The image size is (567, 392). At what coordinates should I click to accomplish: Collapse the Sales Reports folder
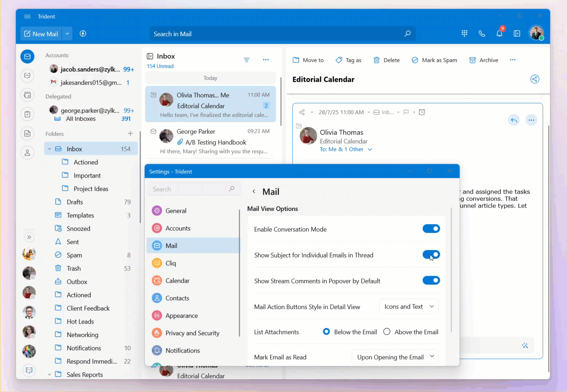tap(50, 375)
